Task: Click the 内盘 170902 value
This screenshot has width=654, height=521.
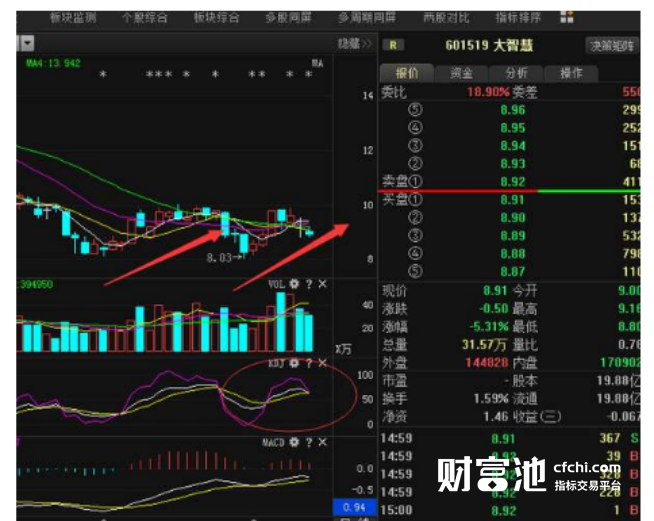Action: [620, 362]
